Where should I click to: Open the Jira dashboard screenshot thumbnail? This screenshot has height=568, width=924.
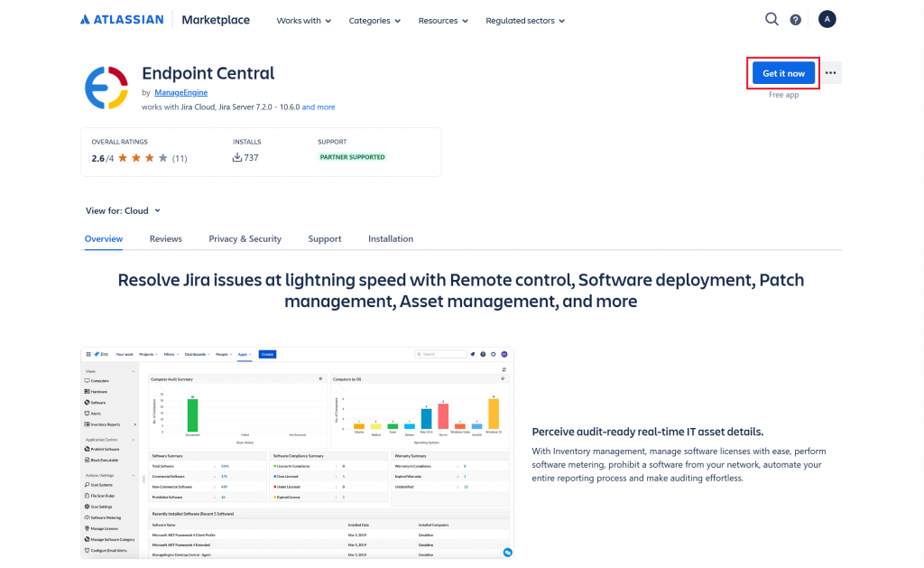click(297, 453)
